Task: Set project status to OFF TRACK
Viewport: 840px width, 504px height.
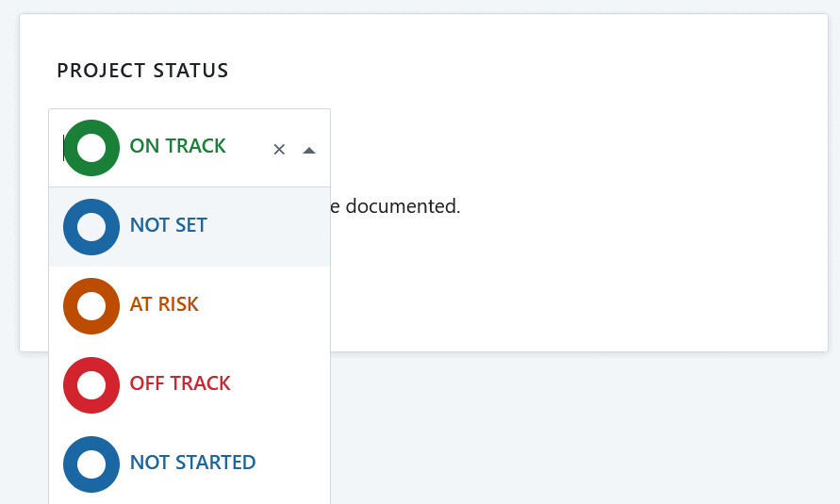Action: click(180, 384)
